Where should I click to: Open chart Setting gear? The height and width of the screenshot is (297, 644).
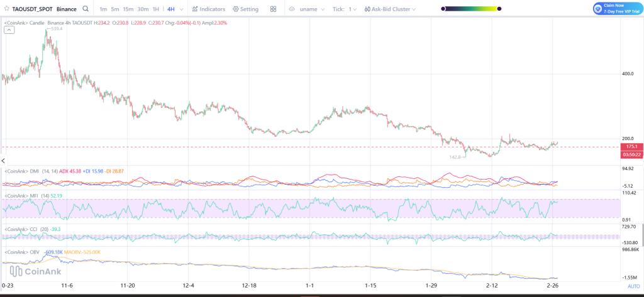pos(245,9)
